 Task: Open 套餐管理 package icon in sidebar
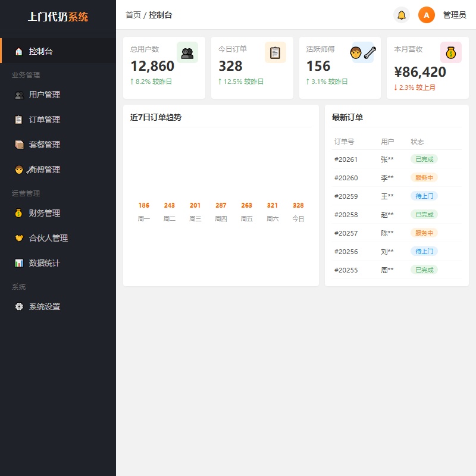(x=19, y=145)
